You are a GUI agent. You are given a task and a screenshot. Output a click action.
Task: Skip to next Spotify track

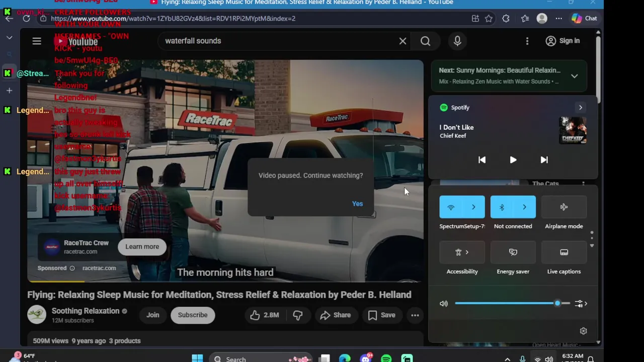(x=544, y=160)
